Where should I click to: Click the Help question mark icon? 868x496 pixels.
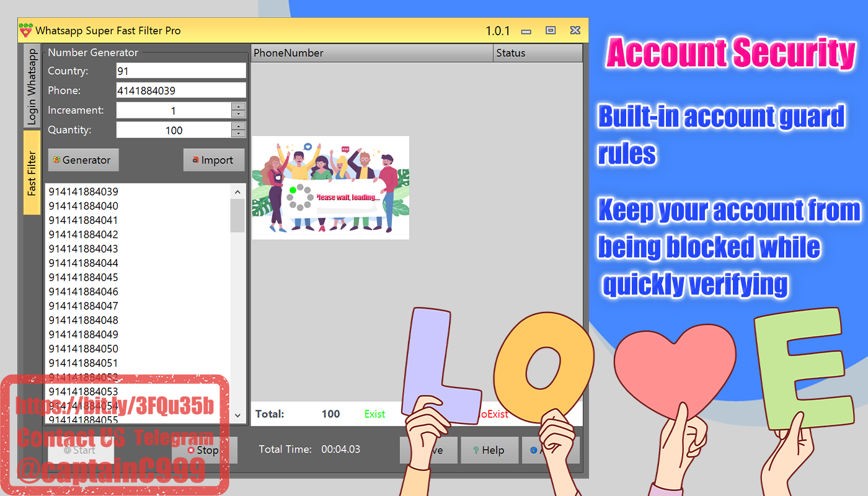point(476,451)
